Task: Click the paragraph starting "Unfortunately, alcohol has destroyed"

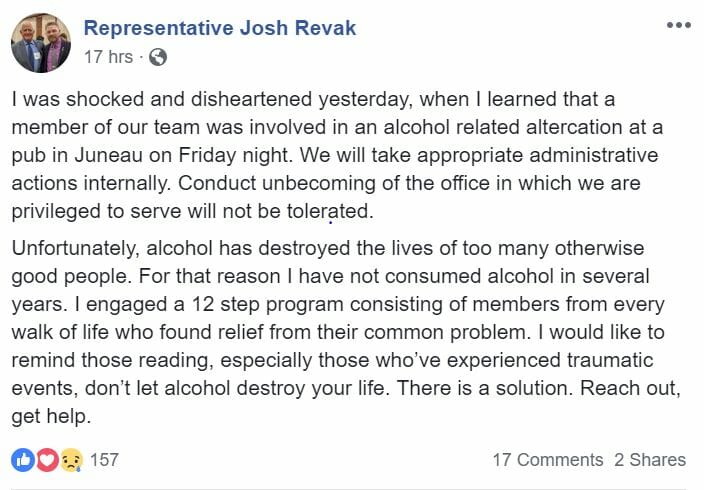Action: [x=346, y=332]
